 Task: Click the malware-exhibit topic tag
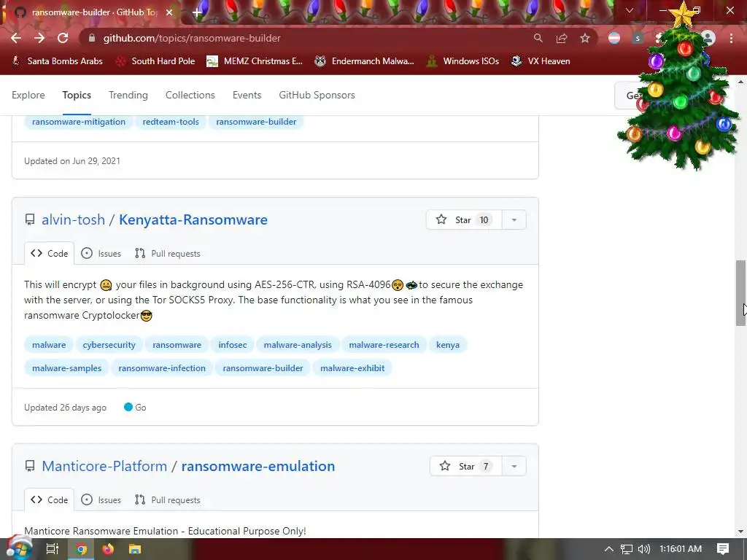click(x=352, y=368)
